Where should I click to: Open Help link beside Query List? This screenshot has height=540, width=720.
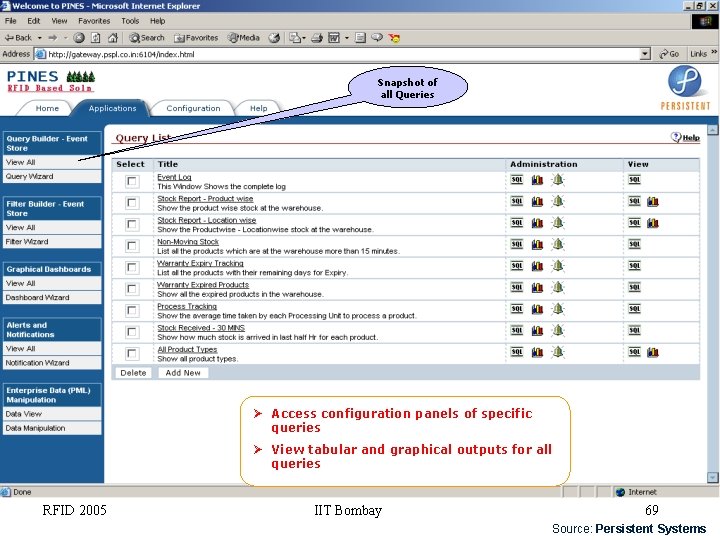pyautogui.click(x=686, y=137)
